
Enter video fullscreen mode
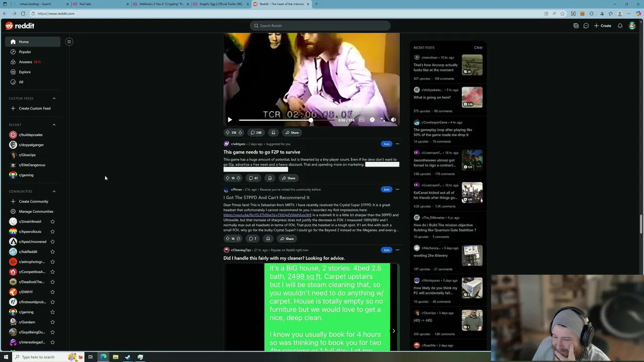(382, 120)
